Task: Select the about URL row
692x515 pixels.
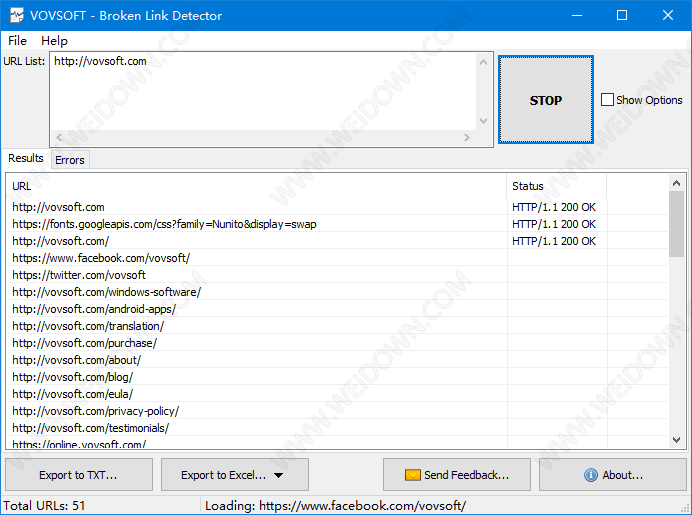Action: click(337, 360)
